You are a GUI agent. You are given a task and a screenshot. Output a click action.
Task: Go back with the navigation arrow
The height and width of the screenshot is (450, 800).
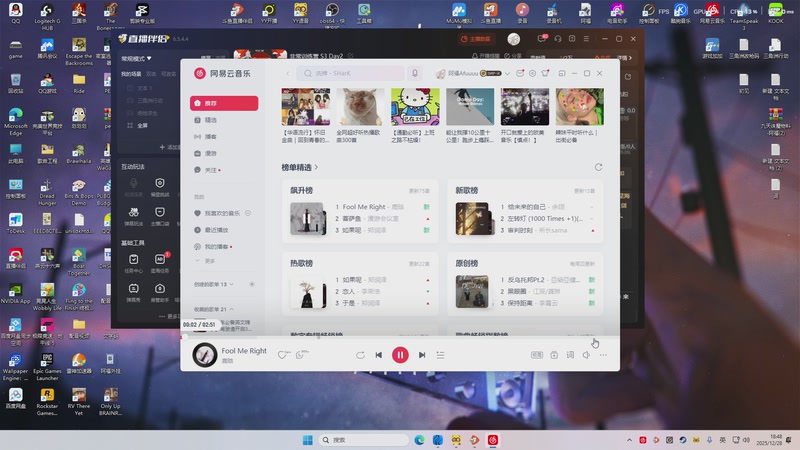[287, 73]
